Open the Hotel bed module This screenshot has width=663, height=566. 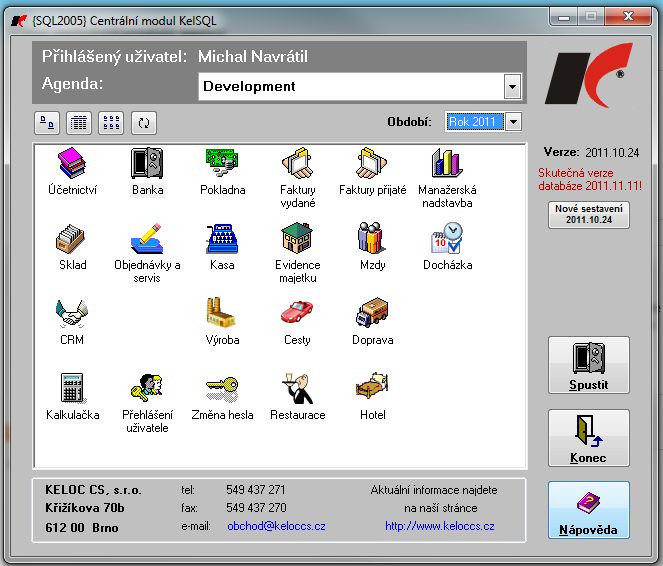coord(372,396)
